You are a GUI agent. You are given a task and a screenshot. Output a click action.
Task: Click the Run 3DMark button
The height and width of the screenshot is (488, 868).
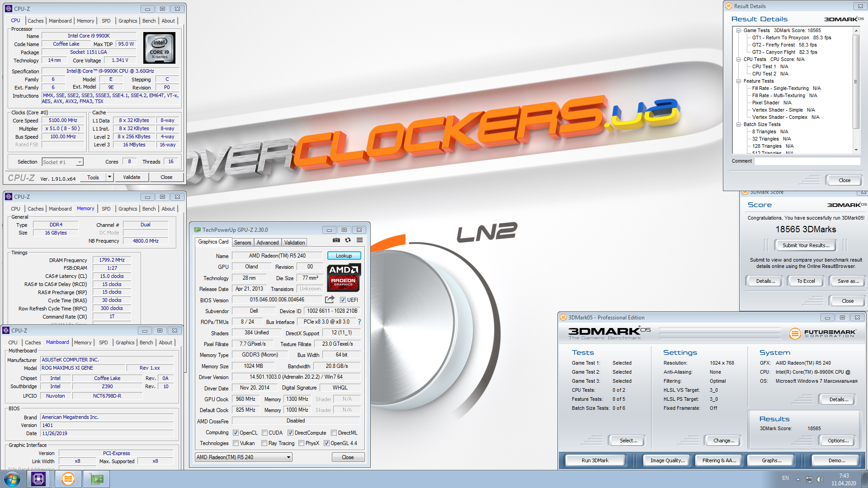595,460
